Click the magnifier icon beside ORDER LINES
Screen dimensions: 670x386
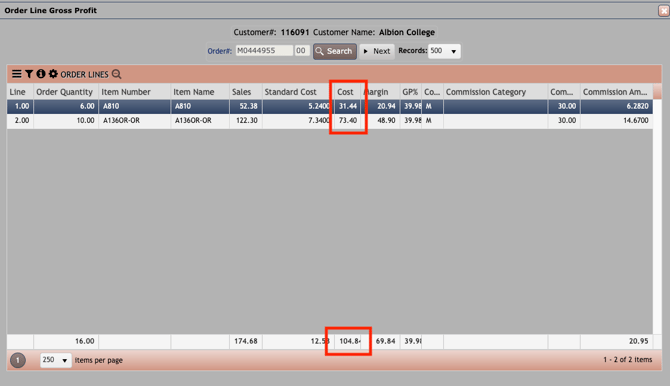tap(117, 74)
